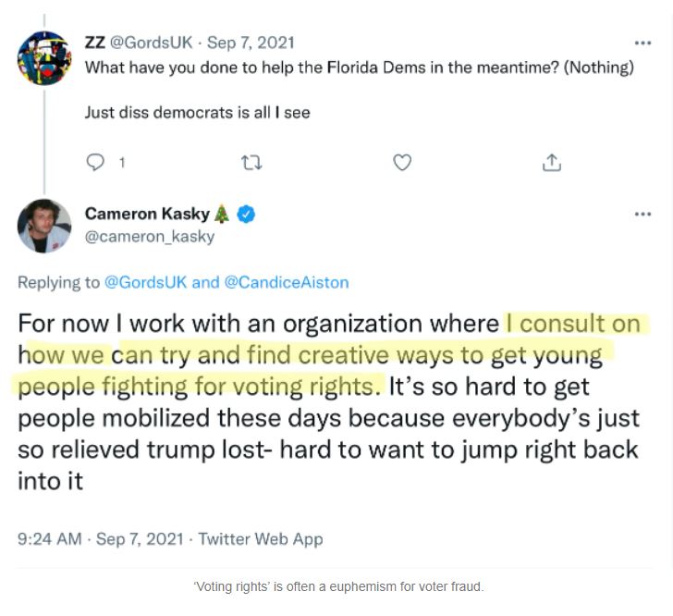Image resolution: width=673 pixels, height=616 pixels.
Task: Open the @GordsUK handle beside ZZ
Action: [x=152, y=43]
